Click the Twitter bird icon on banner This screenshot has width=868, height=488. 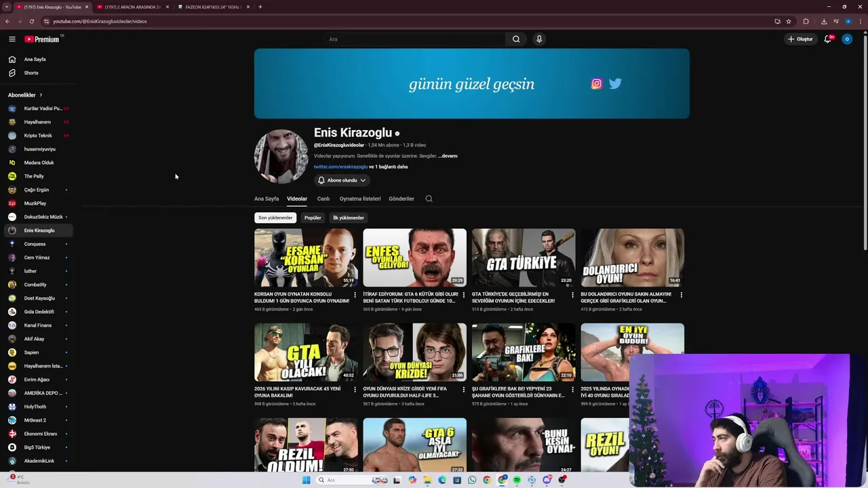[x=615, y=84]
